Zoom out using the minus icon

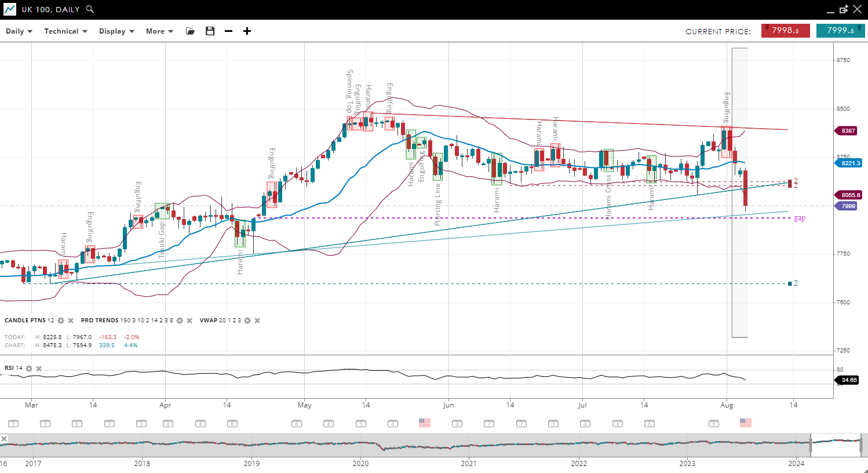[228, 31]
